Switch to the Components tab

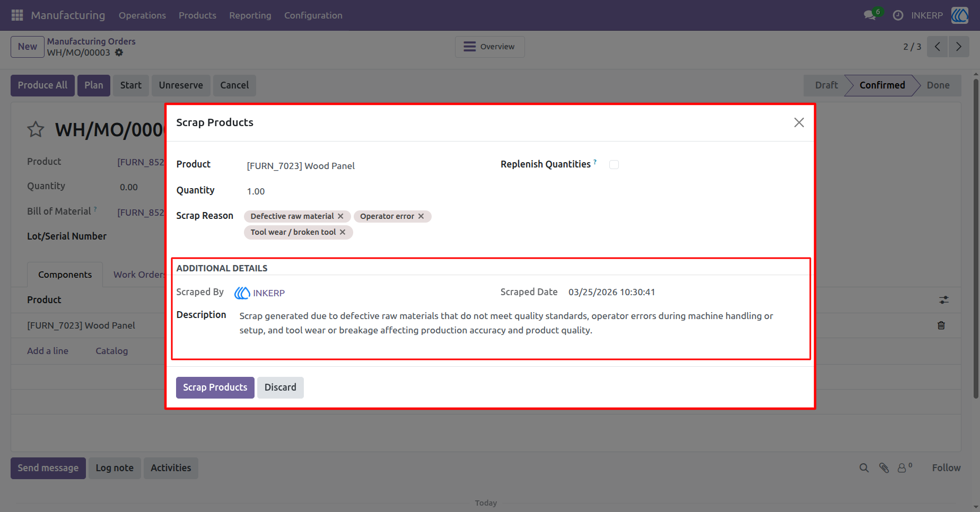pos(65,275)
